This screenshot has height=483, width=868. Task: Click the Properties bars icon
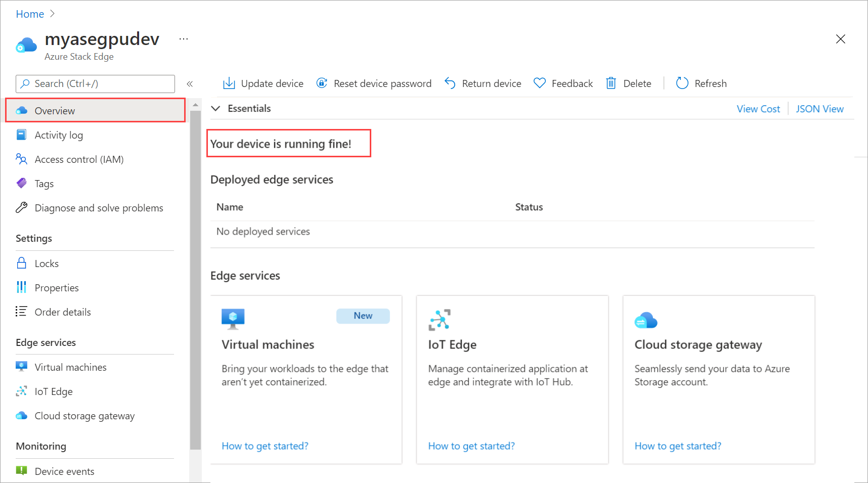point(21,287)
